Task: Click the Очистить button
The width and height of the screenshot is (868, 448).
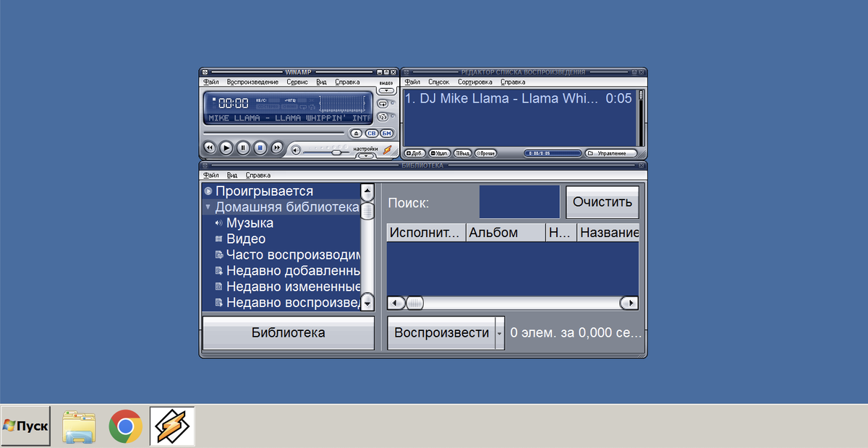Action: [603, 202]
